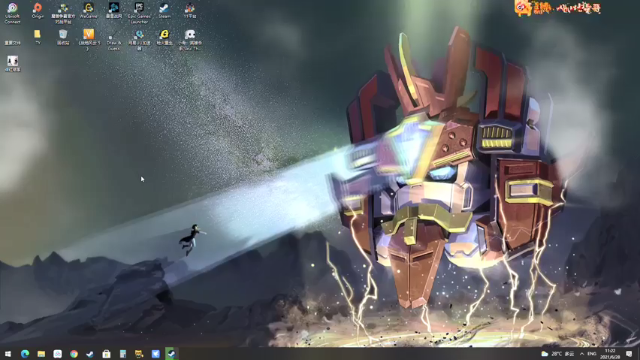The width and height of the screenshot is (640, 360).
Task: Open the dark blue icon before Epic Games
Action: (113, 11)
